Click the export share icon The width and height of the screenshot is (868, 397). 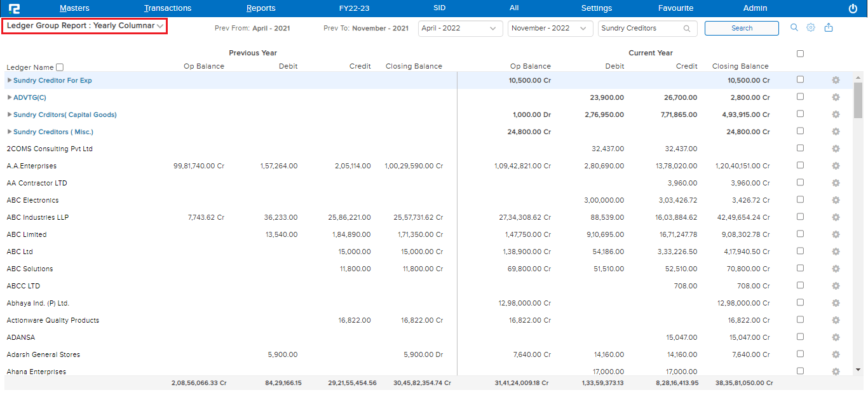[x=829, y=27]
